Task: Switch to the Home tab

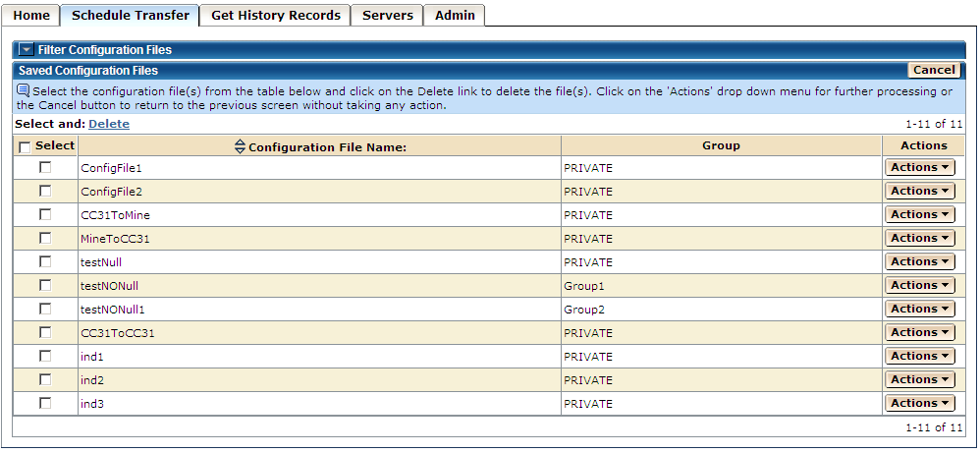Action: click(31, 16)
